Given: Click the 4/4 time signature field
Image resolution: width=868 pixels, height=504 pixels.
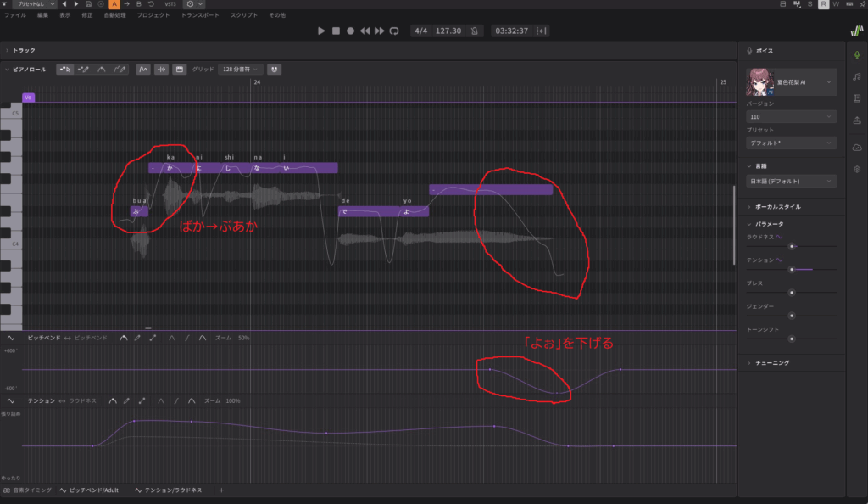Looking at the screenshot, I should coord(420,31).
